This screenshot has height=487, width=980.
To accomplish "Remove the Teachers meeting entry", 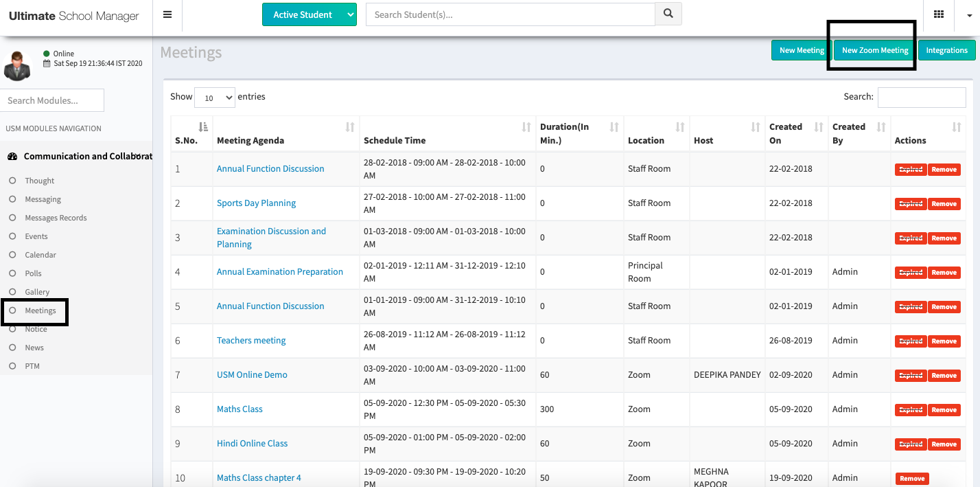I will tap(944, 341).
